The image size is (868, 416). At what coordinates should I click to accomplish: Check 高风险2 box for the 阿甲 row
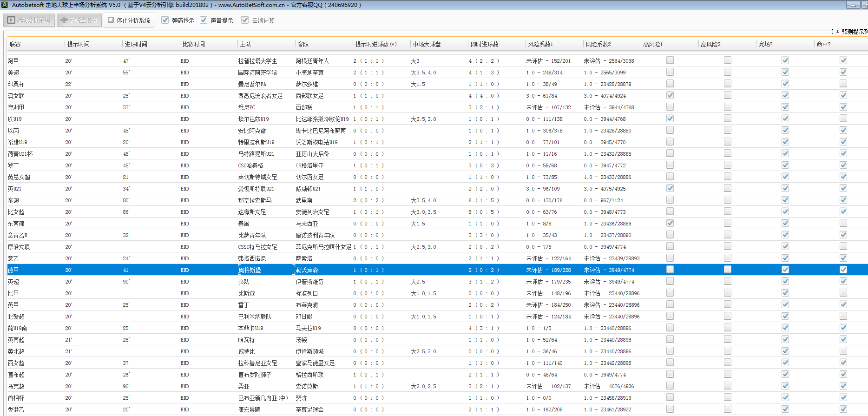[x=727, y=60]
